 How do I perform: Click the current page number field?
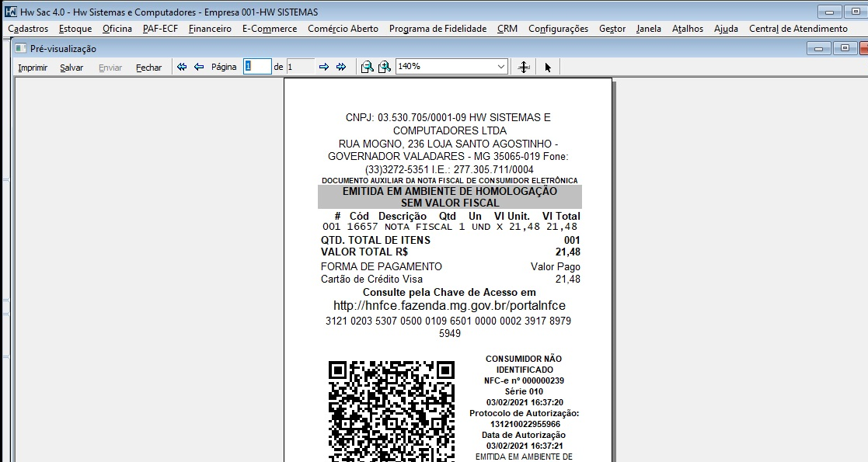[257, 67]
